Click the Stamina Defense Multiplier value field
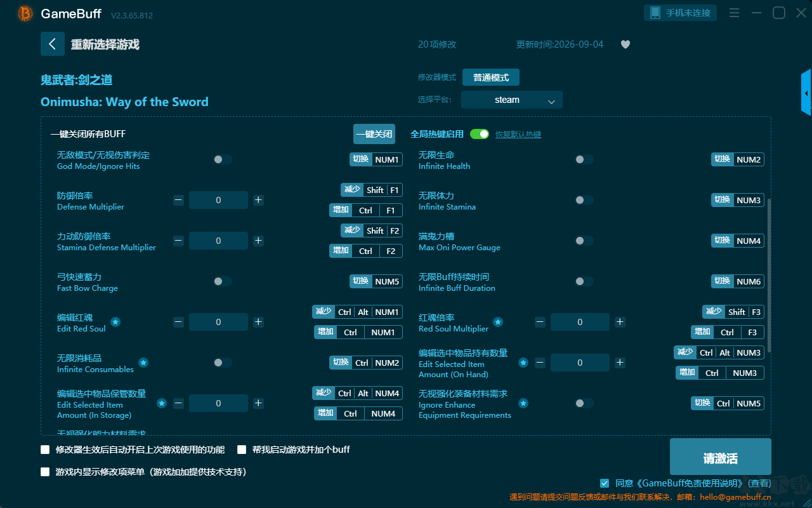Screen dimensions: 812x508 click(218, 241)
